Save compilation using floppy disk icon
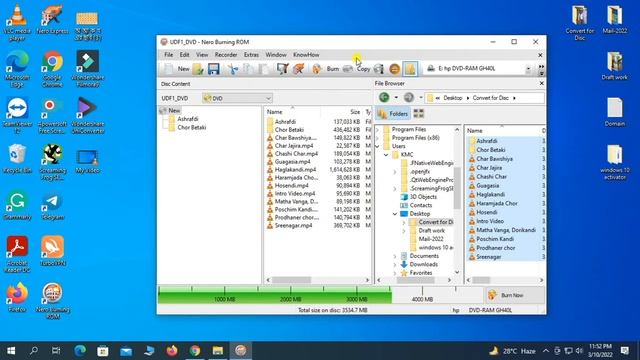The image size is (640, 360). tap(213, 69)
